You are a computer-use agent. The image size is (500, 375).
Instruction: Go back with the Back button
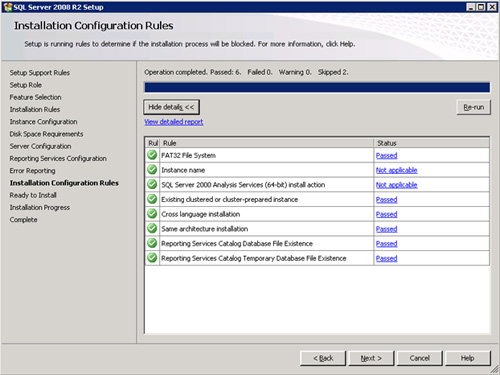(x=323, y=358)
